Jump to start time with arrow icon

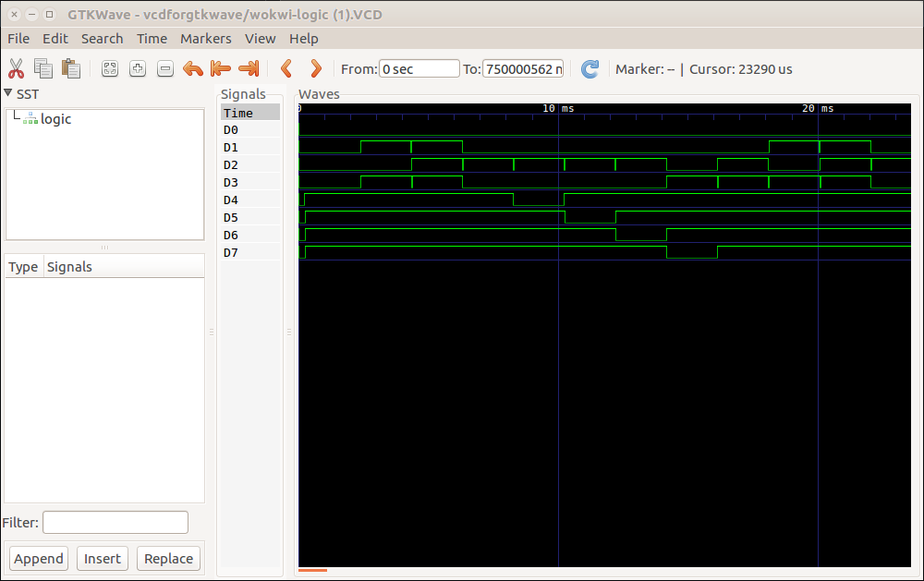(x=220, y=68)
